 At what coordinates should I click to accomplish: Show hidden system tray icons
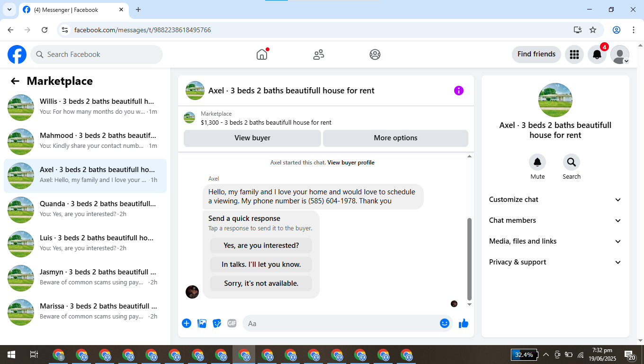(546, 355)
